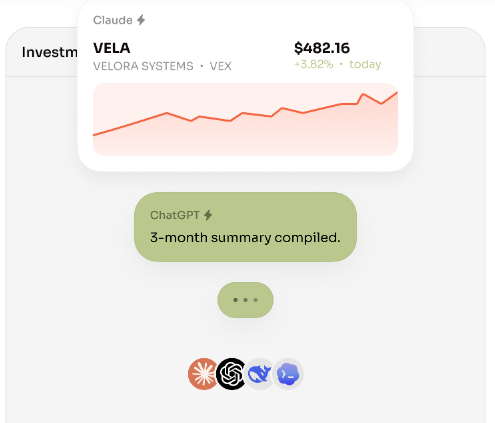Click the Claude starburst avatar icon
The image size is (495, 423).
(x=202, y=374)
